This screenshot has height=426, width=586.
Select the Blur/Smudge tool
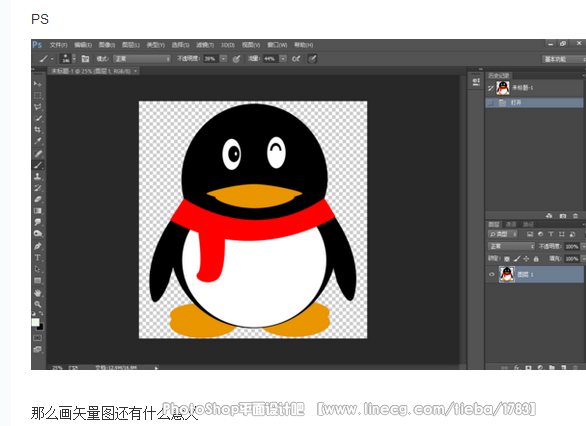click(x=37, y=222)
